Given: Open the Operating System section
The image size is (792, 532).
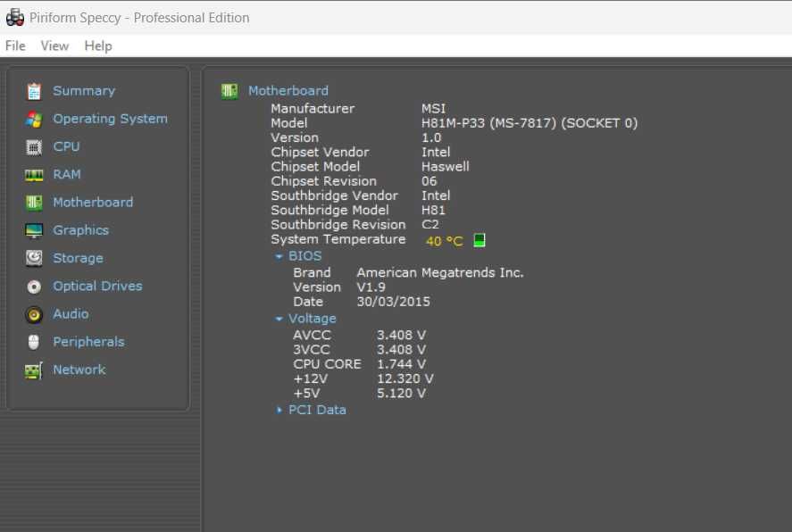Looking at the screenshot, I should pyautogui.click(x=110, y=119).
